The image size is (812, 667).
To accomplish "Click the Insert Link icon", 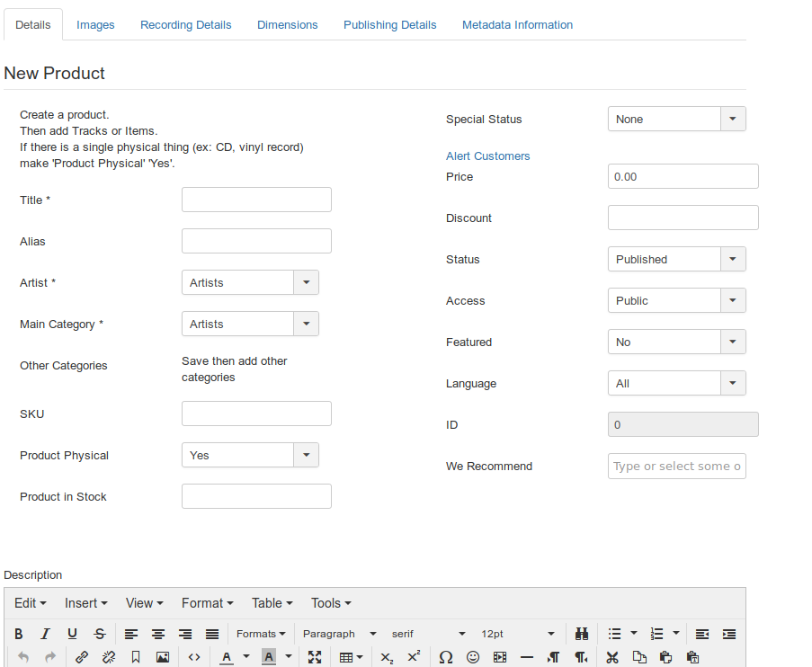I will 82,657.
